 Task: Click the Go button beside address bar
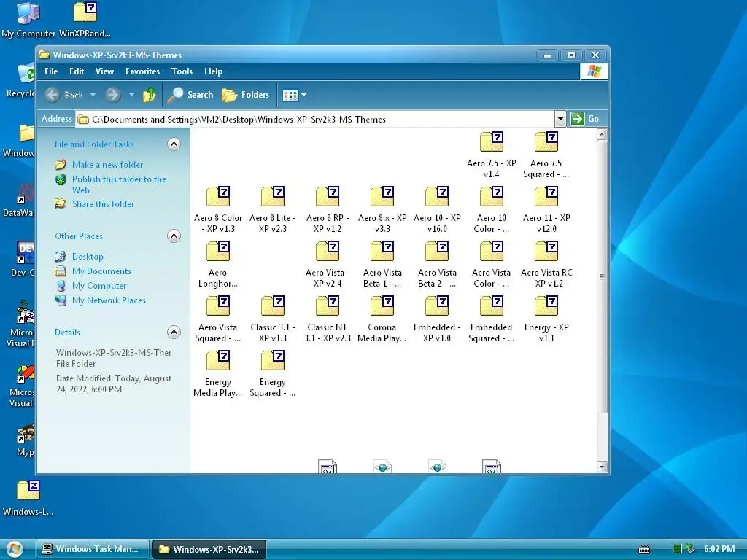[585, 119]
